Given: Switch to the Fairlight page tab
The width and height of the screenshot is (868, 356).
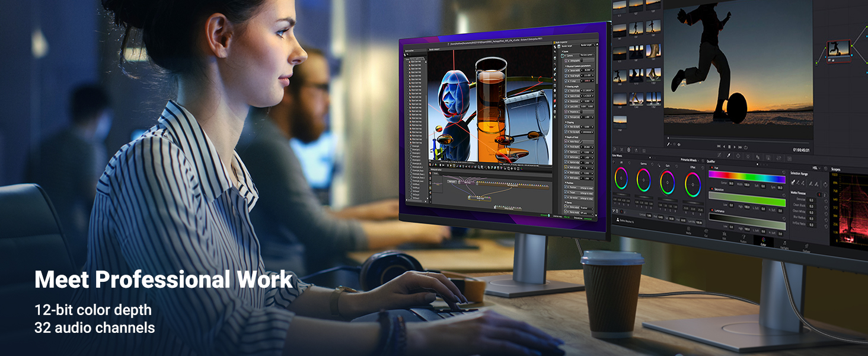Looking at the screenshot, I should (784, 243).
